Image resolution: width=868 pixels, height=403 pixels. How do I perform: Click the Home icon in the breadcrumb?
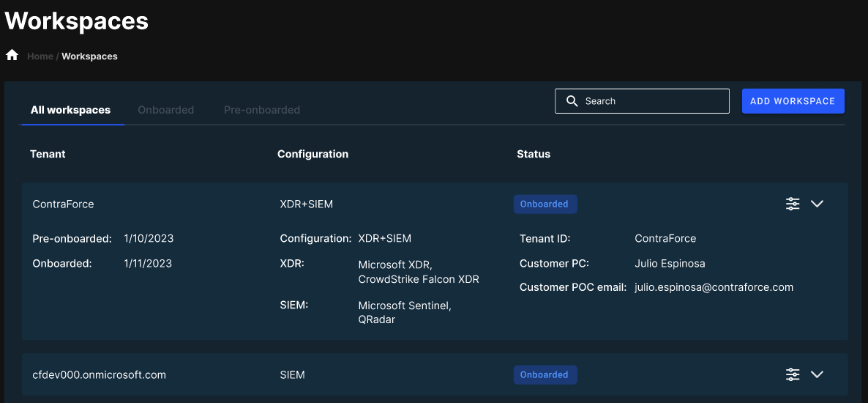[12, 56]
